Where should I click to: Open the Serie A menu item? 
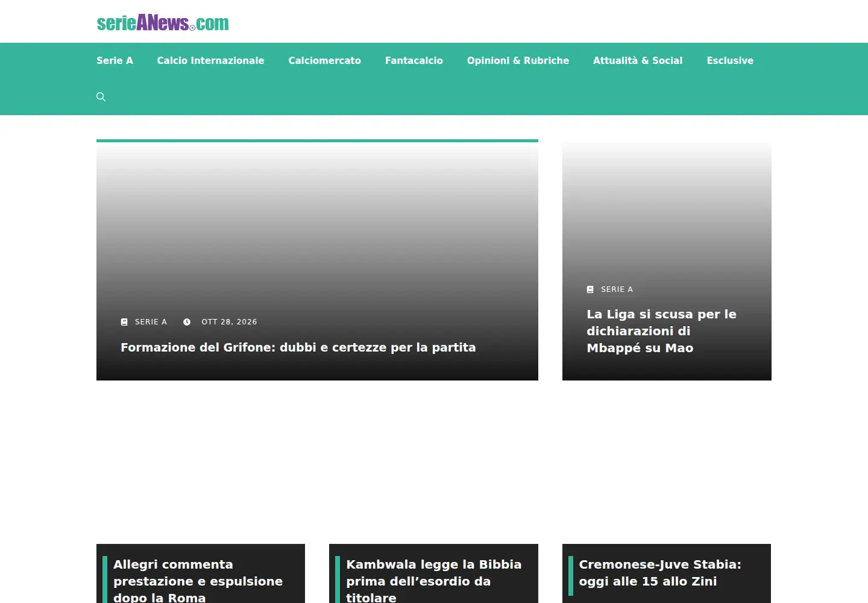115,60
